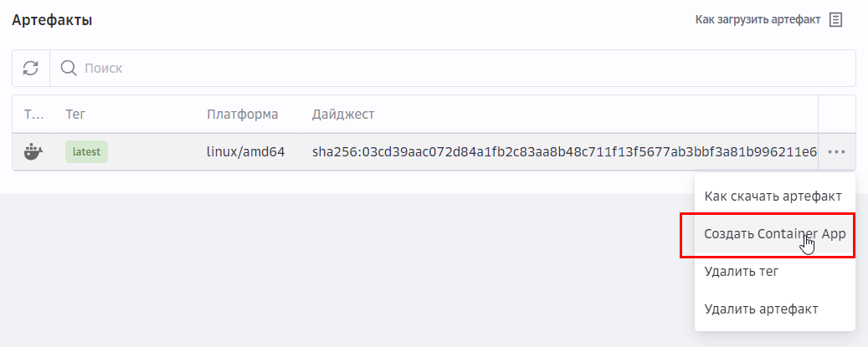The image size is (868, 347).
Task: Click the document icon beside upload help
Action: click(835, 19)
